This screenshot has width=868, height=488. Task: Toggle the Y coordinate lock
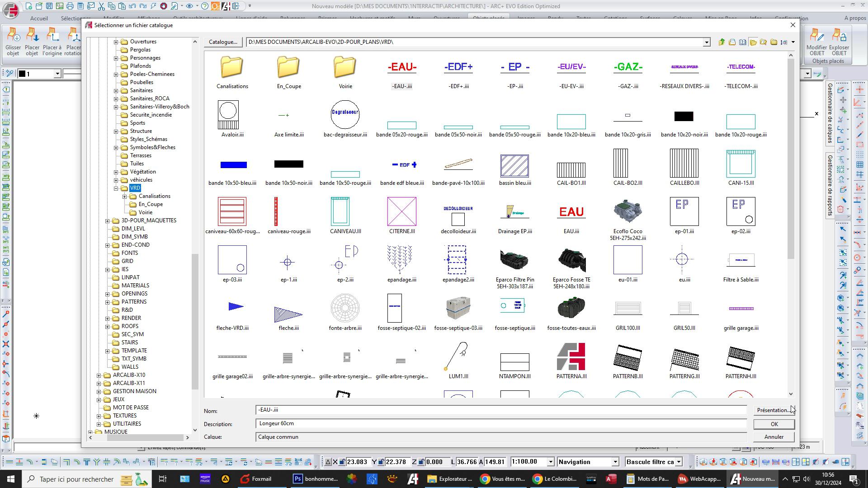coord(381,462)
